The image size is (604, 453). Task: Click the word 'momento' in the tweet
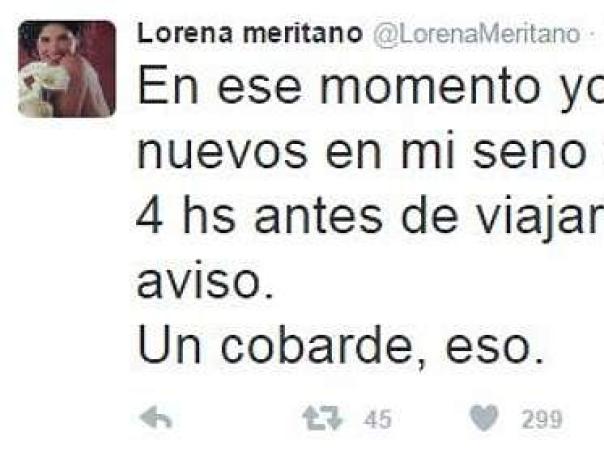430,88
